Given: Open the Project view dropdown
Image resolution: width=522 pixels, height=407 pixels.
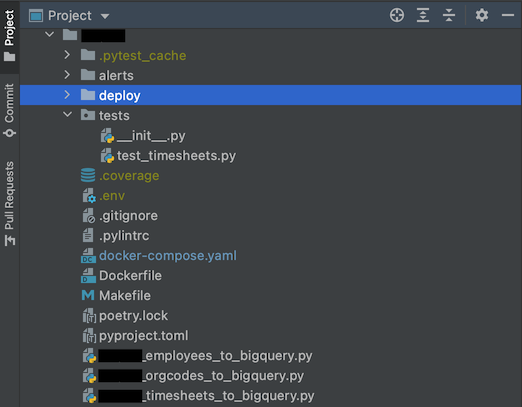Looking at the screenshot, I should point(105,16).
